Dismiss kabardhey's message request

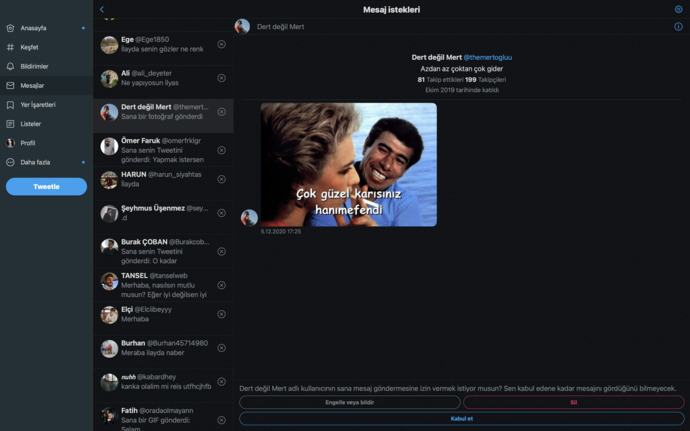pyautogui.click(x=222, y=382)
